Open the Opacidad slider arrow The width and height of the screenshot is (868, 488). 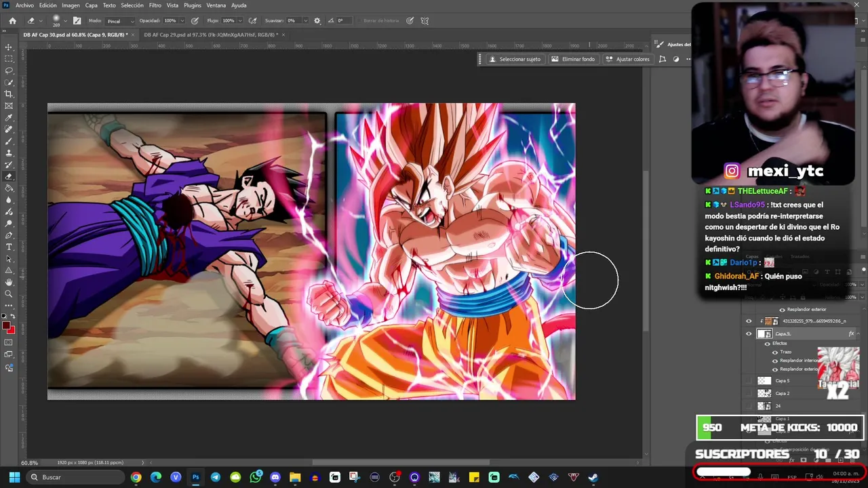(x=184, y=21)
